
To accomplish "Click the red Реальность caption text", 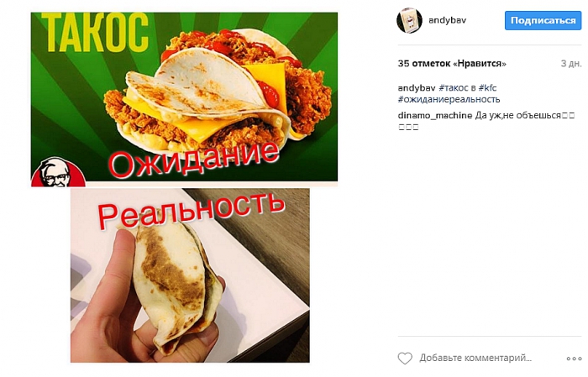I will (191, 210).
